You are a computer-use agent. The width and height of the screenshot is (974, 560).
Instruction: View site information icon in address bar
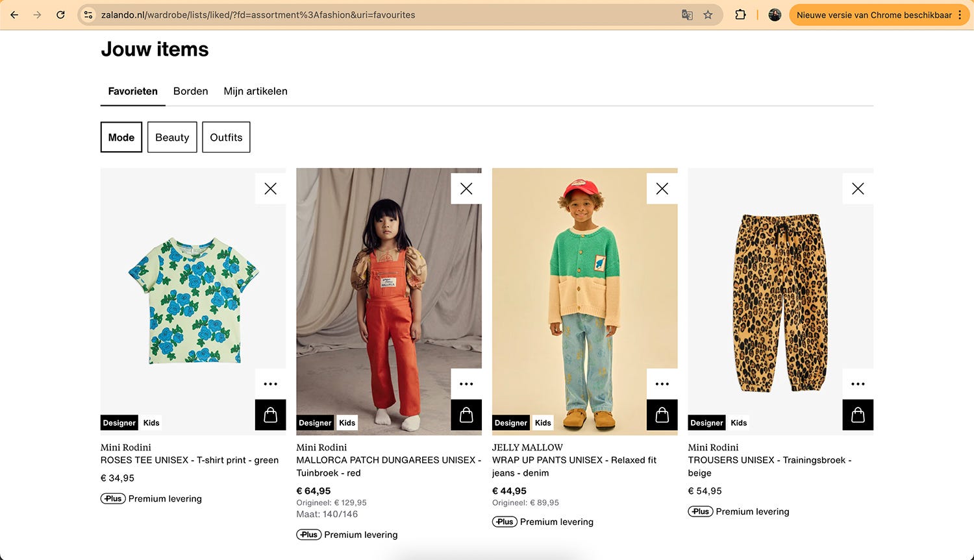[89, 14]
